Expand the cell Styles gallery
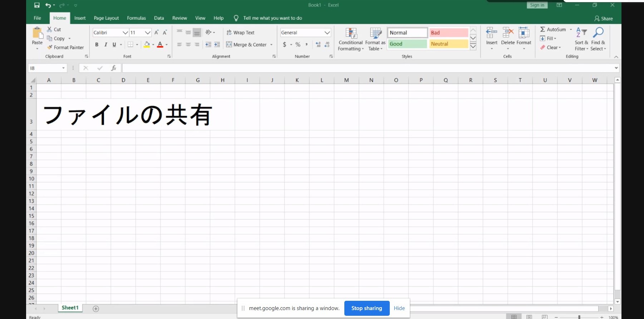 pos(473,46)
